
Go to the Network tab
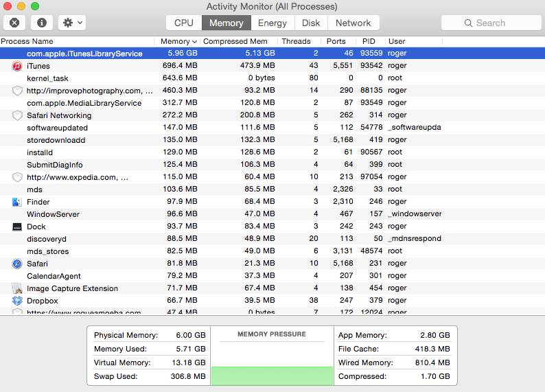click(353, 23)
